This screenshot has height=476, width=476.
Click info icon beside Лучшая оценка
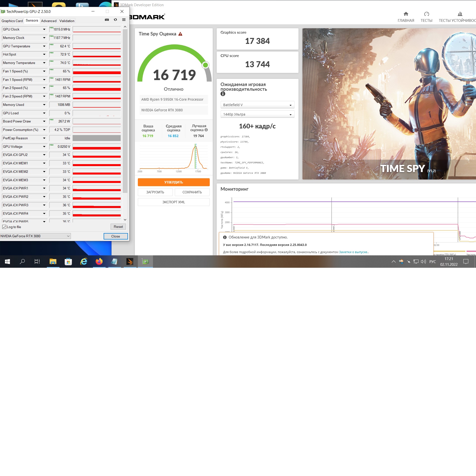coord(206,130)
